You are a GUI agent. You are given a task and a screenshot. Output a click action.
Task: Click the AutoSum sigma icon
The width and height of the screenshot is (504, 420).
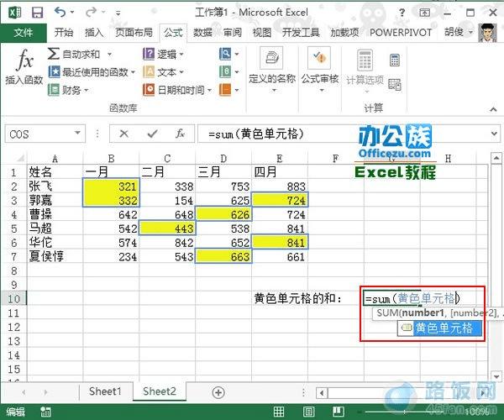(54, 54)
